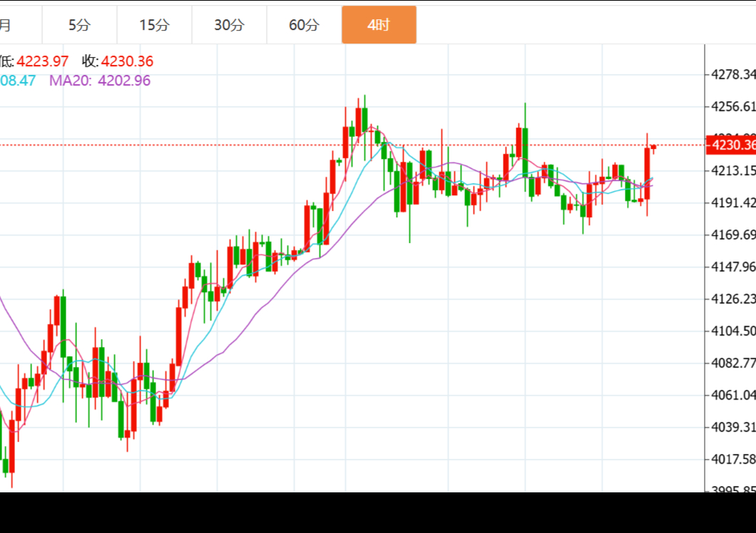This screenshot has width=756, height=533.
Task: Click the 4104.50 price axis label
Action: (x=733, y=331)
